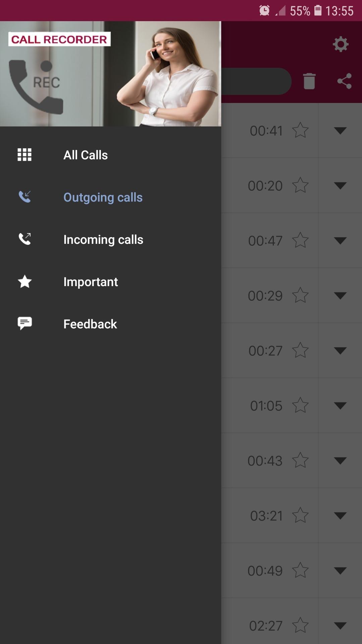Click the Important star icon in drawer
Screen dimensions: 362x644
[x=25, y=281]
